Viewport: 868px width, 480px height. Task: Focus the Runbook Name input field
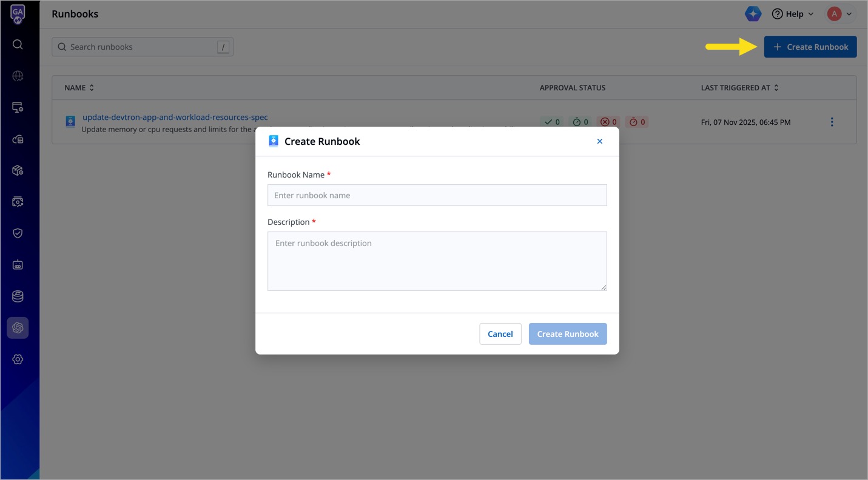tap(437, 195)
